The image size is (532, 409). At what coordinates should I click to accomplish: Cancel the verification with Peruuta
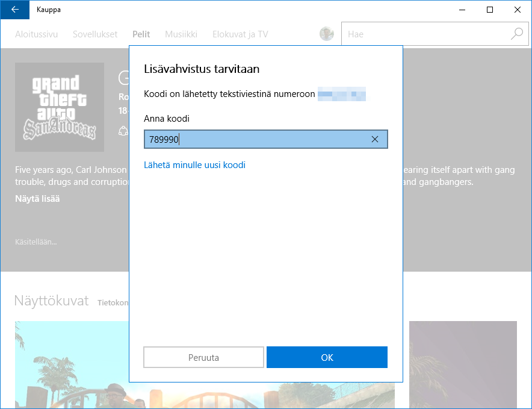point(203,357)
